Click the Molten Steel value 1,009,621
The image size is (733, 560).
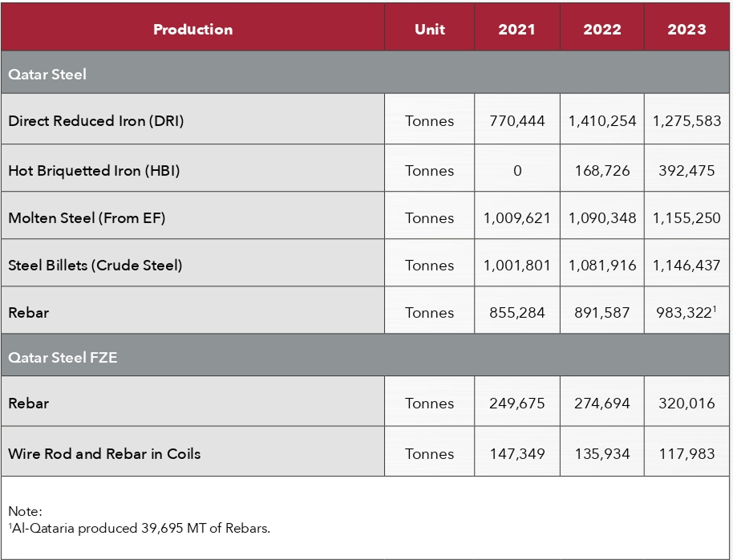coord(517,218)
